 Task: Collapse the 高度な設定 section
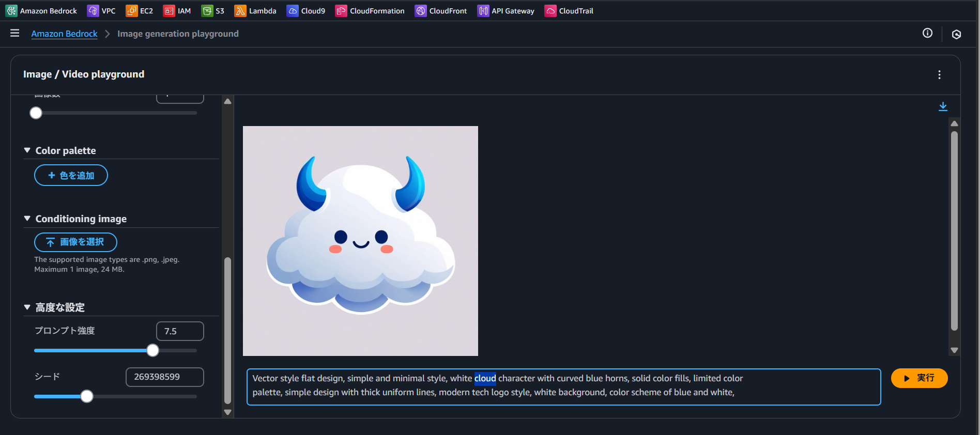(x=27, y=307)
